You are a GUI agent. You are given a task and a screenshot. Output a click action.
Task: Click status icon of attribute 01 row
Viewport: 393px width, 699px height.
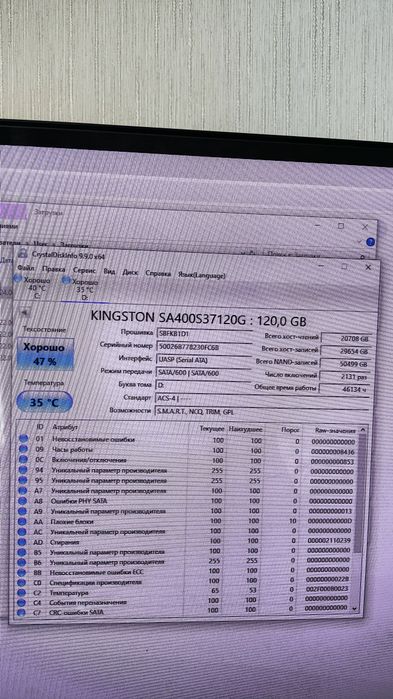[x=23, y=438]
